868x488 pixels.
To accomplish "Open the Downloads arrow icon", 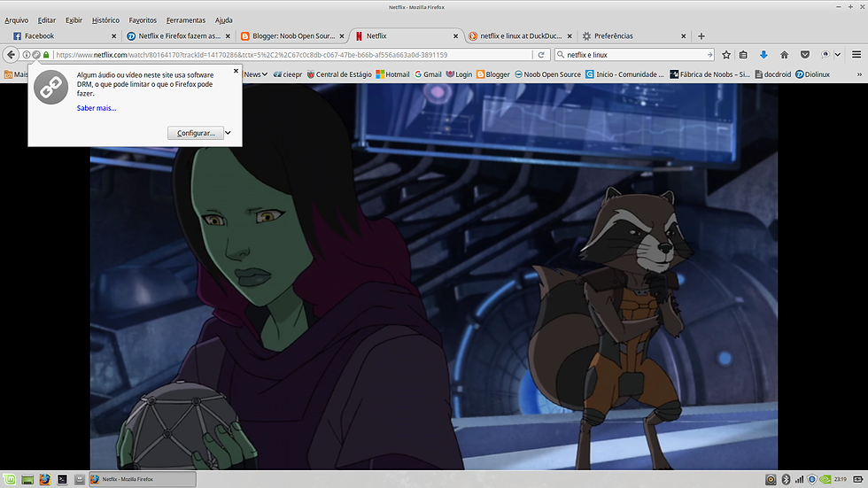I will pos(763,55).
